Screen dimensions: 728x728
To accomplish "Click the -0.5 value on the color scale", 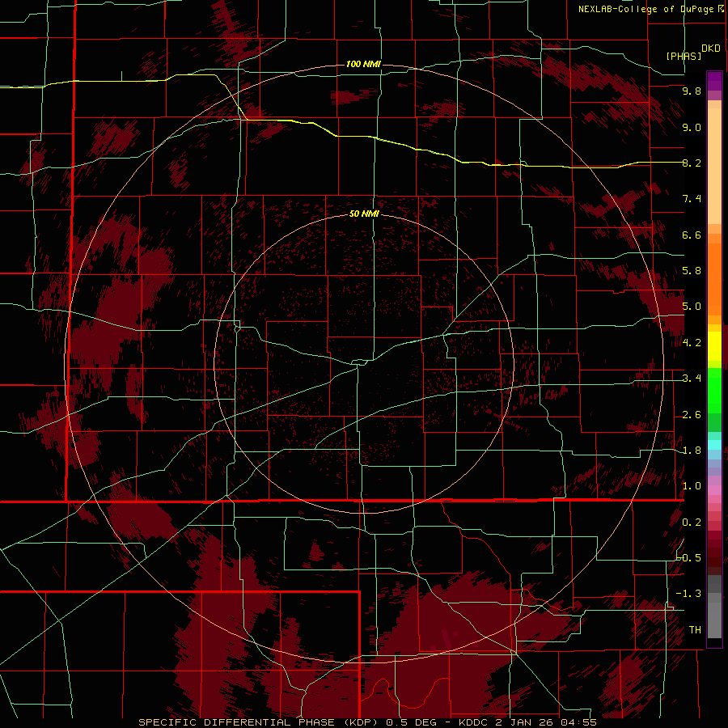I will [688, 558].
